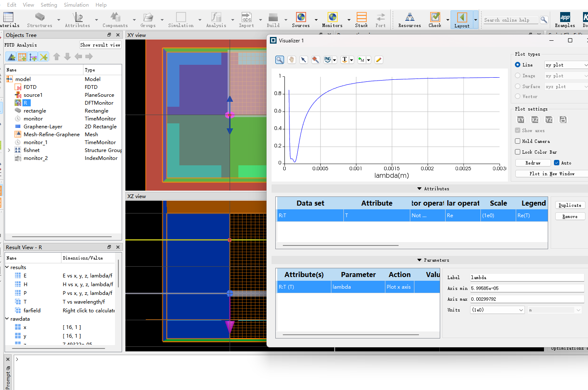Click the Show result view button
Image resolution: width=588 pixels, height=390 pixels.
tap(100, 45)
